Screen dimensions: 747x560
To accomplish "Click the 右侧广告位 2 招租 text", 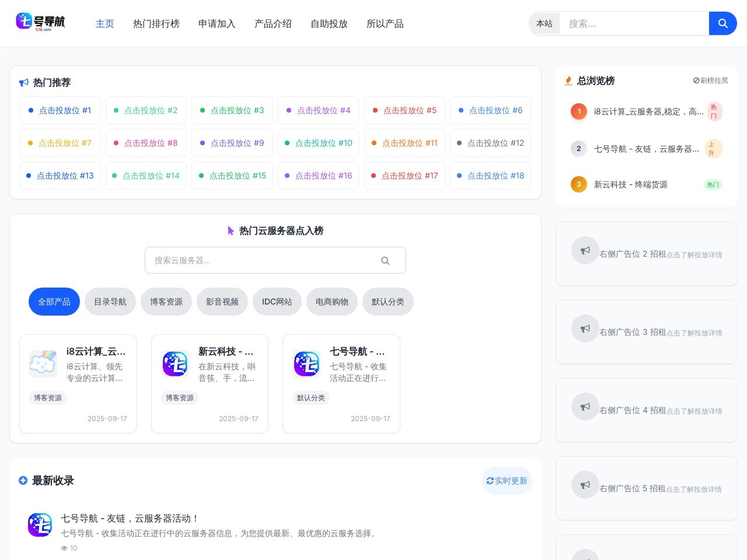I will (x=633, y=254).
